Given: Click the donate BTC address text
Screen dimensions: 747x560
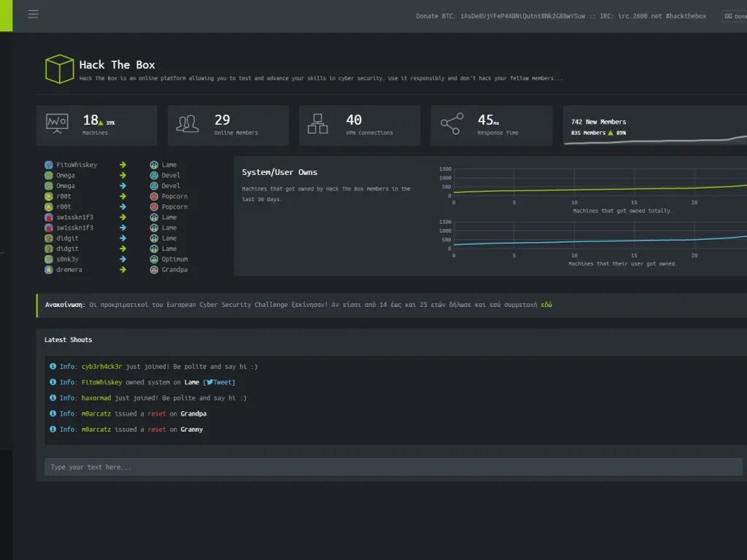Looking at the screenshot, I should pyautogui.click(x=522, y=16).
